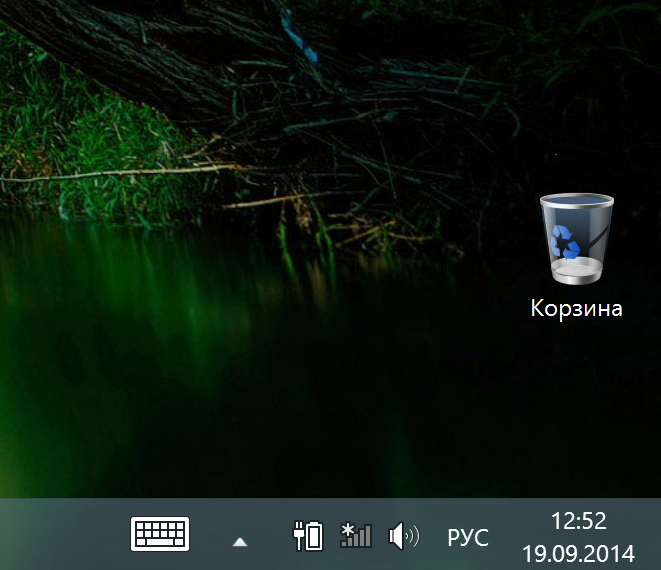661x570 pixels.
Task: Switch input language РУС indicator
Action: 468,538
